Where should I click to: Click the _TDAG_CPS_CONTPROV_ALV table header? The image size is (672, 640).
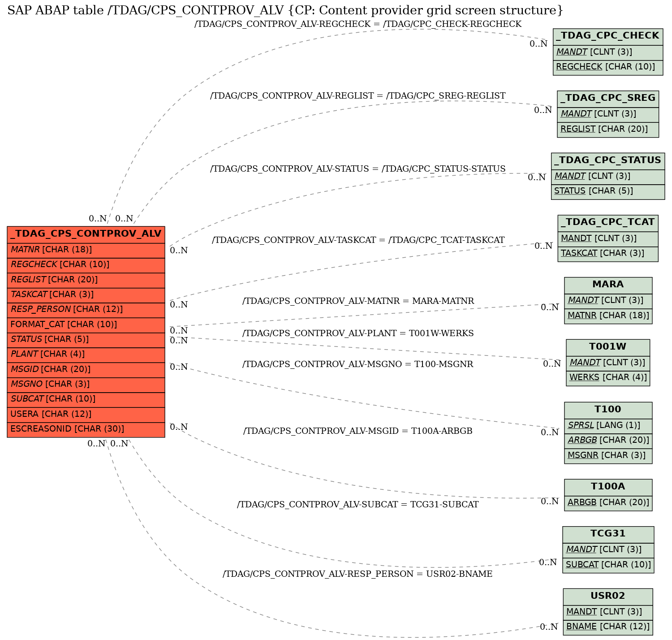[86, 234]
